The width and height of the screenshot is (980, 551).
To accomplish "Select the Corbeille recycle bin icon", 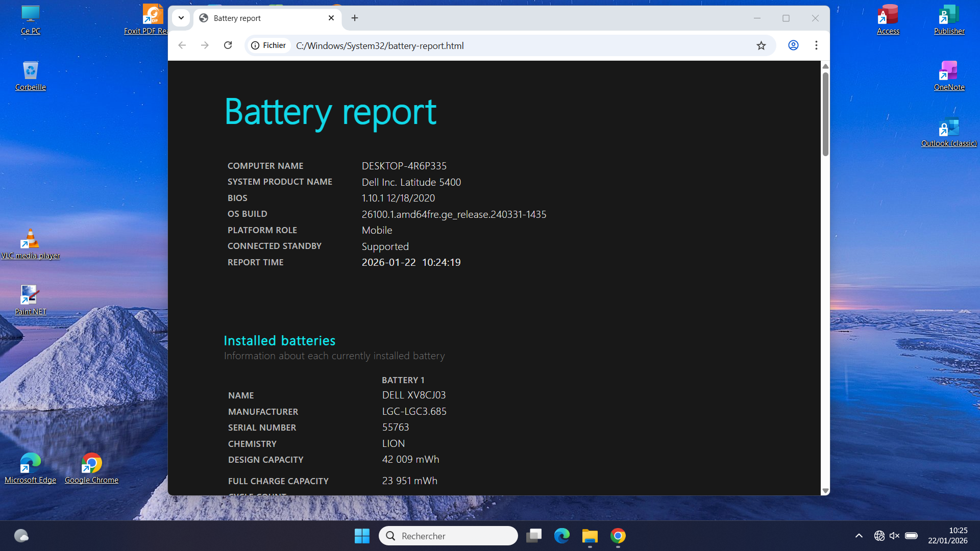I will pos(31,77).
